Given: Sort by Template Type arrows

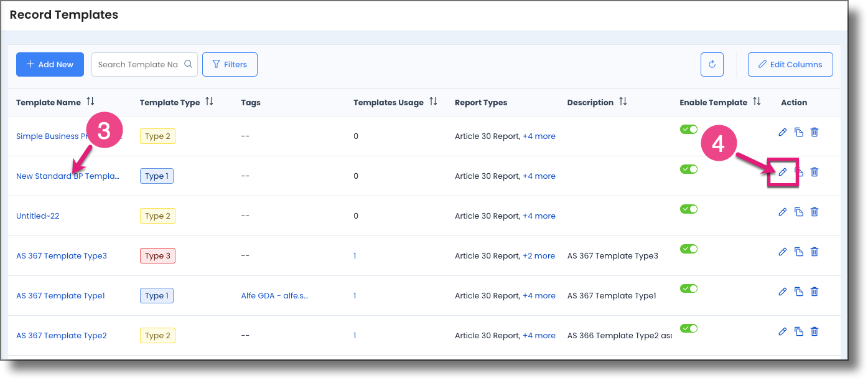Looking at the screenshot, I should click(209, 102).
